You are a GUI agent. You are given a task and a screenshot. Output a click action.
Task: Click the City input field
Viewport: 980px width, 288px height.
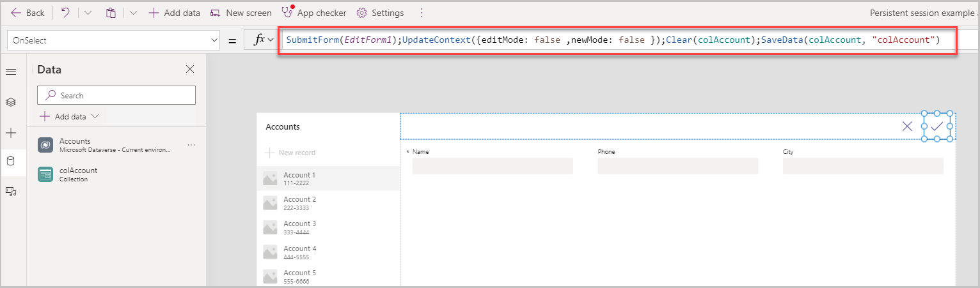[x=863, y=166]
